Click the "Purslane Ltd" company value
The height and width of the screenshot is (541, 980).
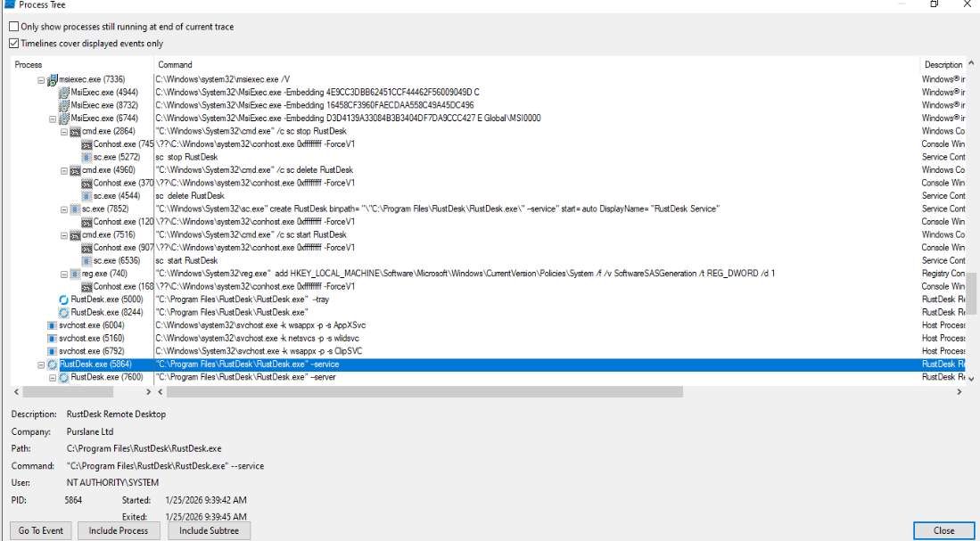90,431
